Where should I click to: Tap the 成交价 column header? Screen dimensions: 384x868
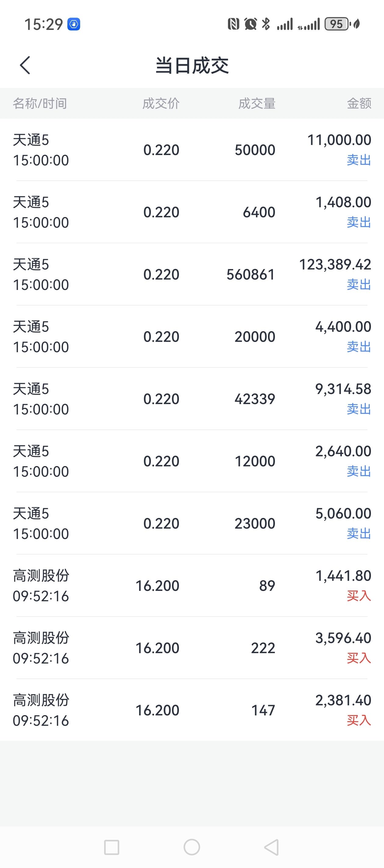(x=161, y=103)
